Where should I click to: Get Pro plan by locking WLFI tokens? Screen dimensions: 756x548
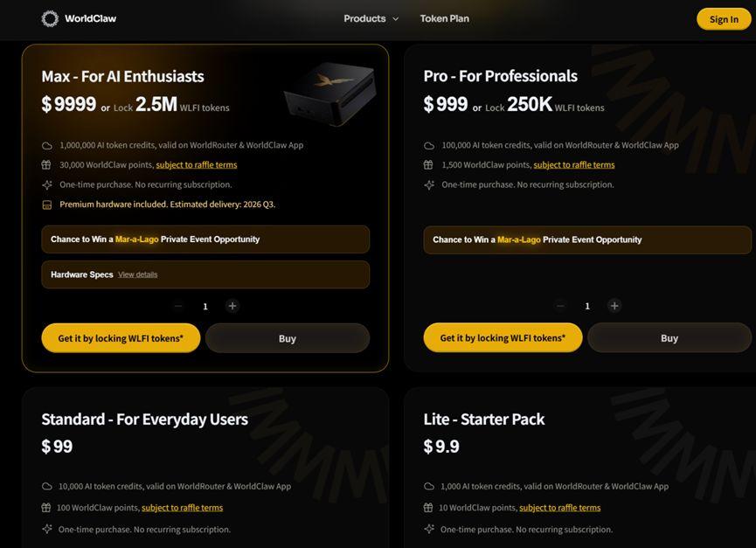tap(503, 338)
